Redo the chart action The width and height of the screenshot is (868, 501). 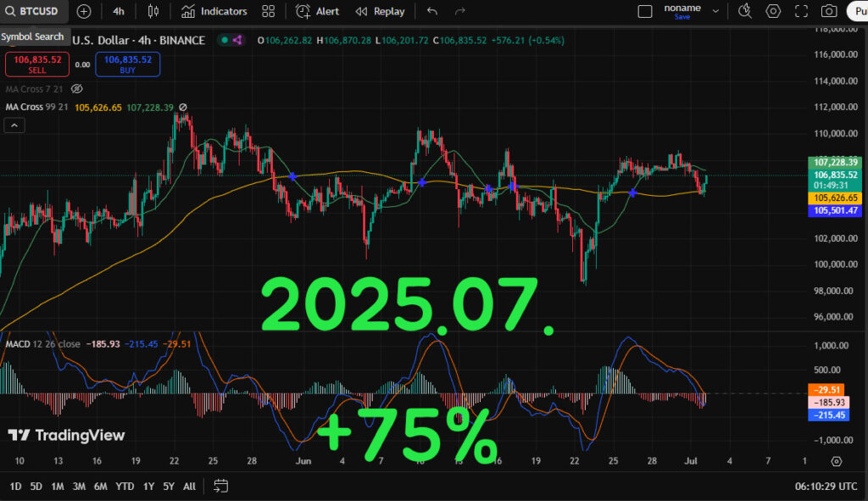(x=460, y=11)
